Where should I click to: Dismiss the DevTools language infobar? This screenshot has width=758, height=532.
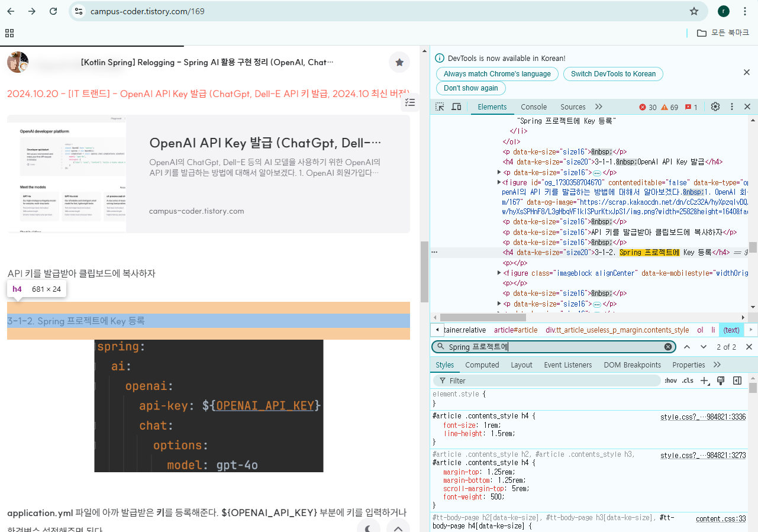pyautogui.click(x=747, y=72)
